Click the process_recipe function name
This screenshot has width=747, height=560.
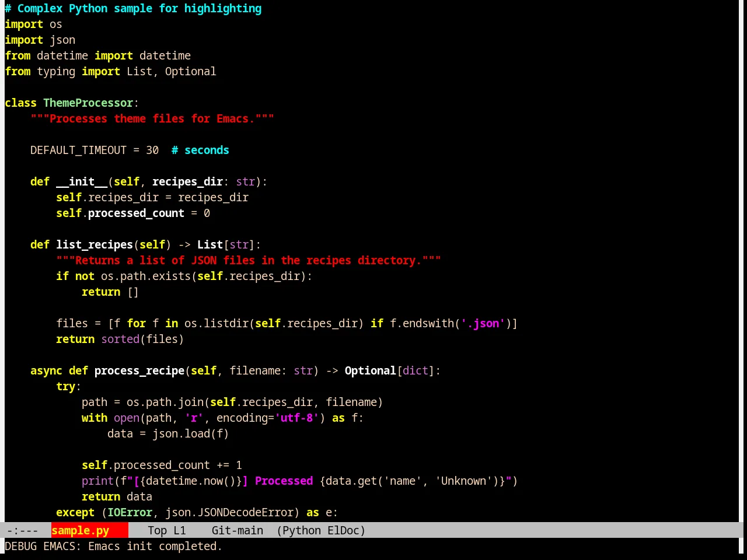(139, 370)
